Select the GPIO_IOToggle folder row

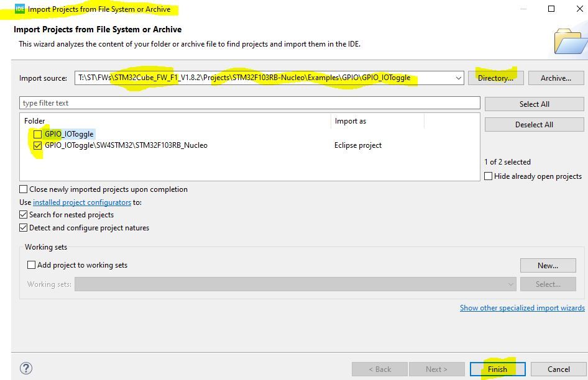[69, 134]
